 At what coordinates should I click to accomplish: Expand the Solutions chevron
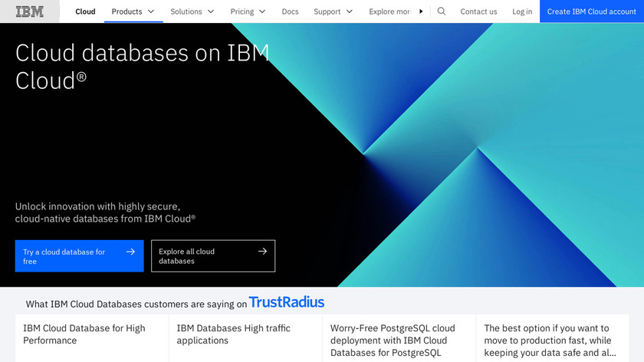pos(211,12)
